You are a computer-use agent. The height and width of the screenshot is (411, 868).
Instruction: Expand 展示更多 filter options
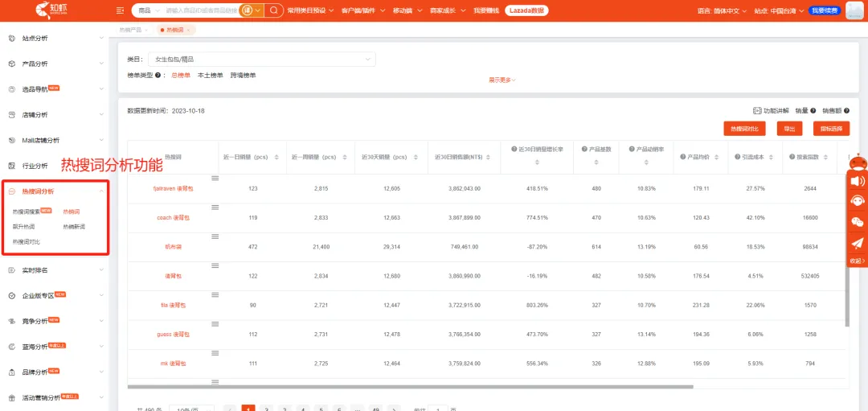502,80
